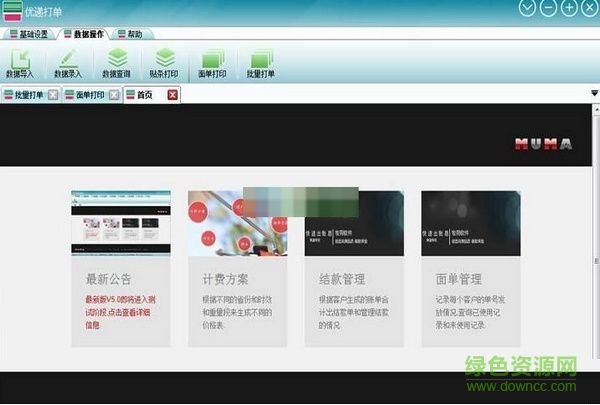Image resolution: width=600 pixels, height=405 pixels.
Task: Minimize the window with the minus button
Action: pos(548,8)
